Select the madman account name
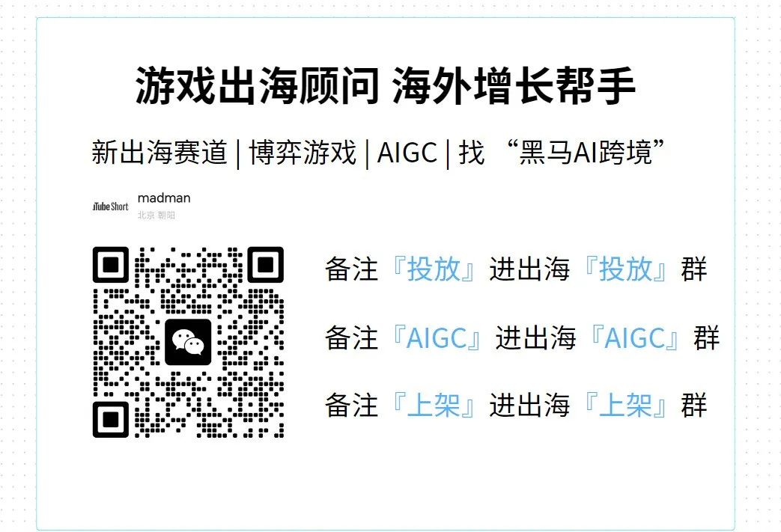This screenshot has width=781, height=532. coord(164,198)
